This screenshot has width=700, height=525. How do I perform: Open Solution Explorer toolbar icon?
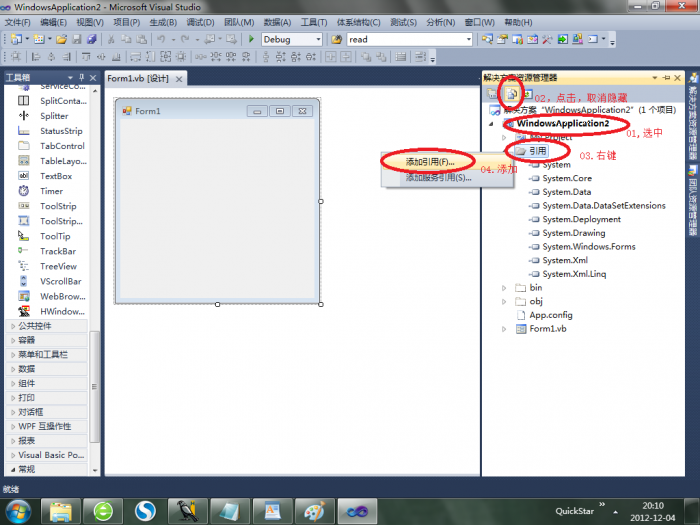[487, 39]
